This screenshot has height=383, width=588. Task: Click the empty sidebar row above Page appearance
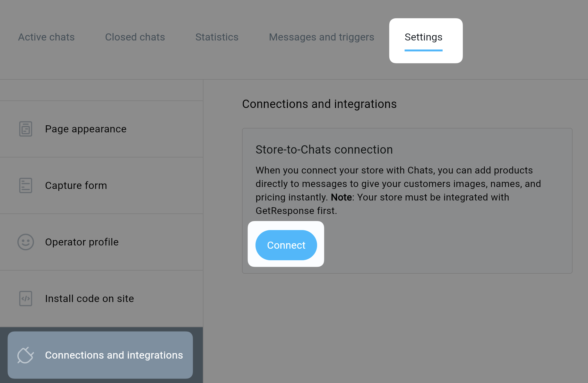(x=101, y=90)
